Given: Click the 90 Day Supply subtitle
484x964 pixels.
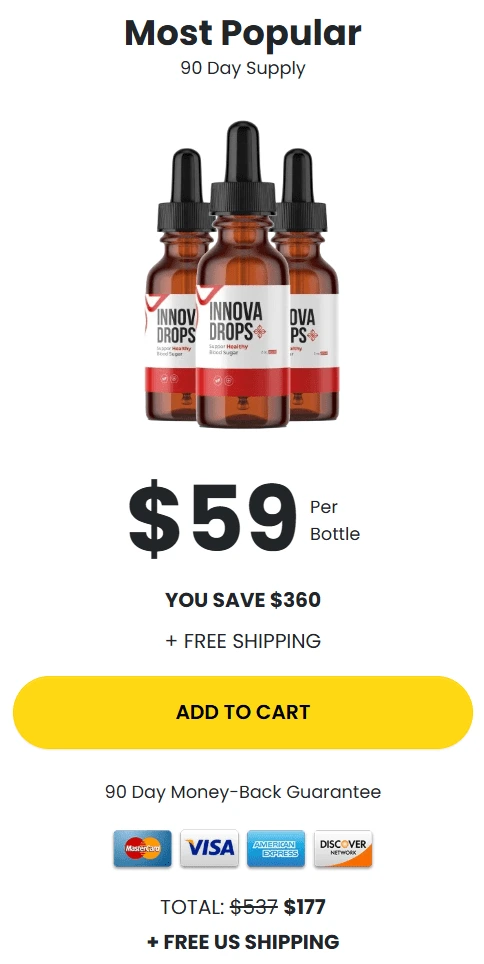Looking at the screenshot, I should [x=243, y=68].
